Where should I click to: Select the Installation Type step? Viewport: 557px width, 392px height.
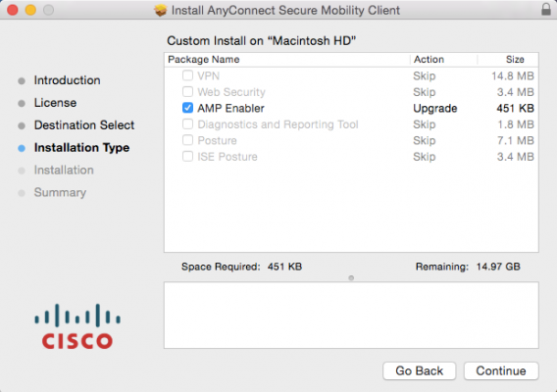81,148
